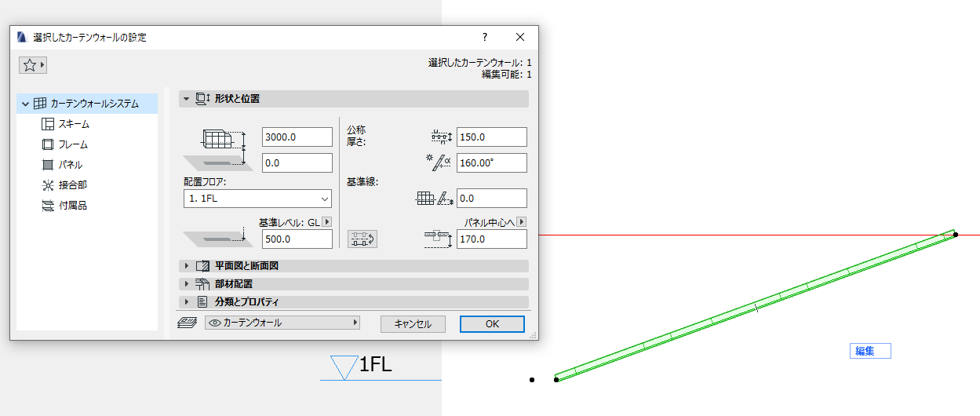The height and width of the screenshot is (416, 980).
Task: Click the layer stack icon
Action: [187, 323]
